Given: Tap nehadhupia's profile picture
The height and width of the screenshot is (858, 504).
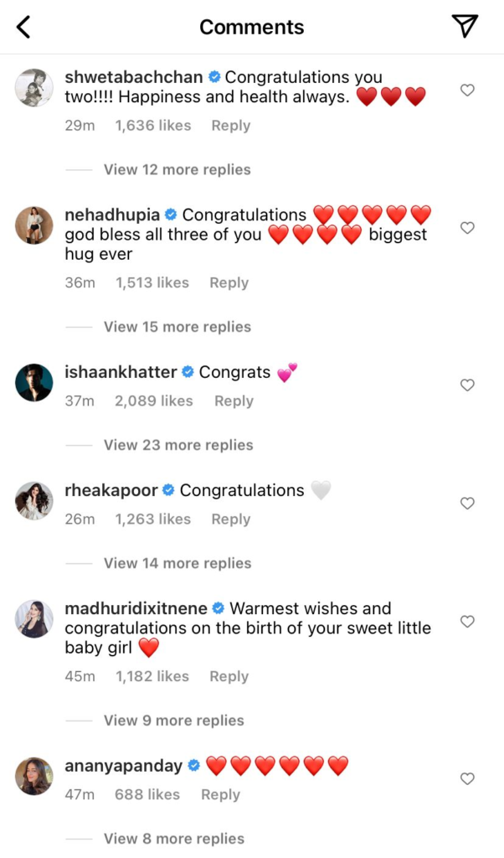Looking at the screenshot, I should point(34,225).
